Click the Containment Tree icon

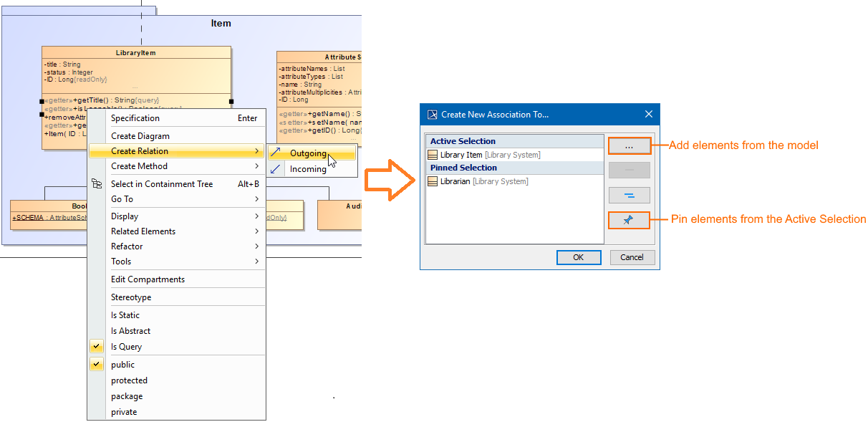coord(97,184)
